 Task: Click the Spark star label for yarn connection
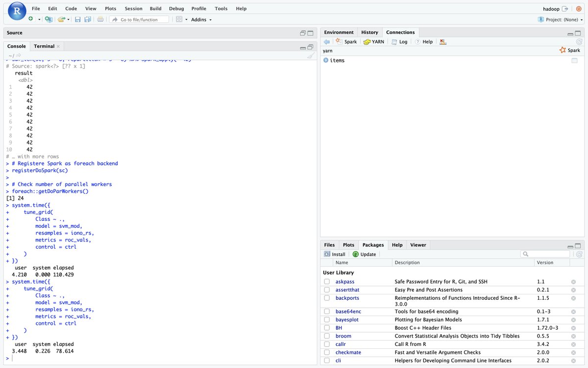coord(570,50)
